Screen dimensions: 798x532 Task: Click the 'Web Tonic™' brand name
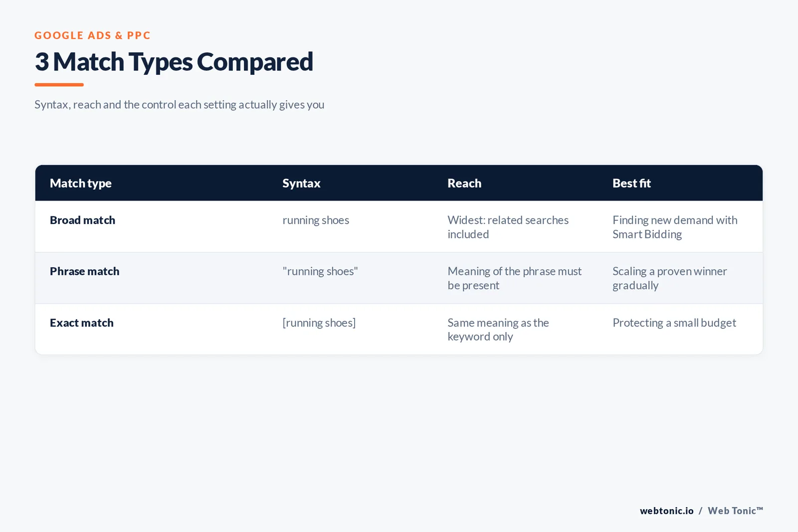pyautogui.click(x=735, y=511)
